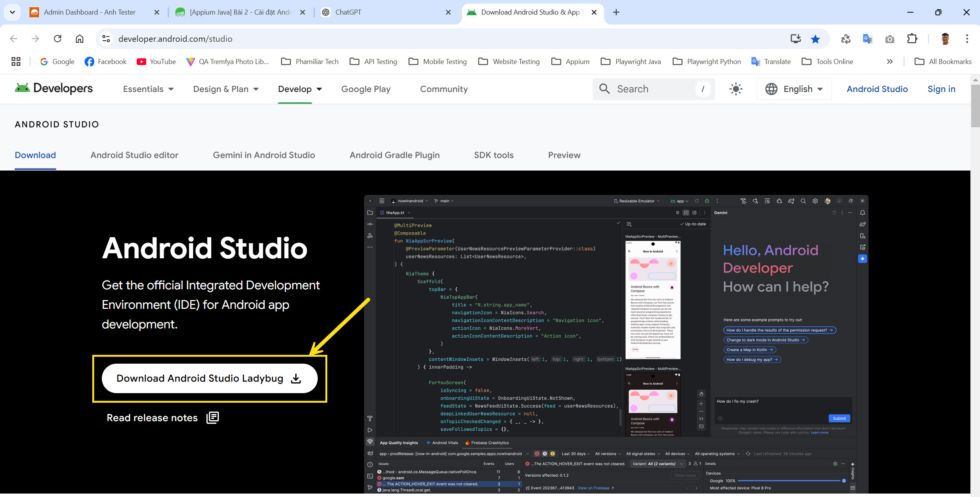Expand the Develop navigation menu
980x497 pixels.
pyautogui.click(x=300, y=89)
